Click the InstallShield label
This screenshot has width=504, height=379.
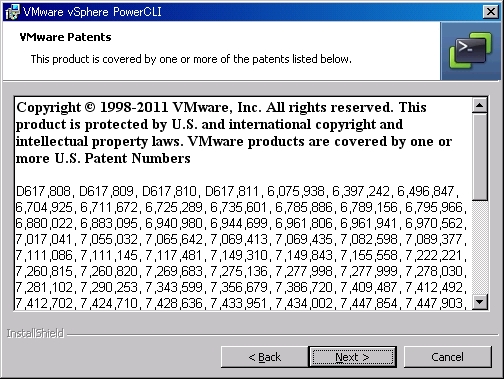coord(35,333)
